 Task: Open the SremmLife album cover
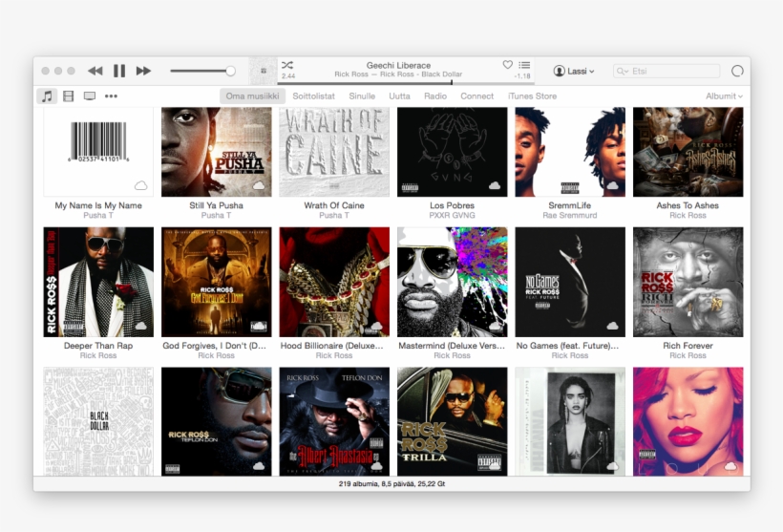[570, 152]
